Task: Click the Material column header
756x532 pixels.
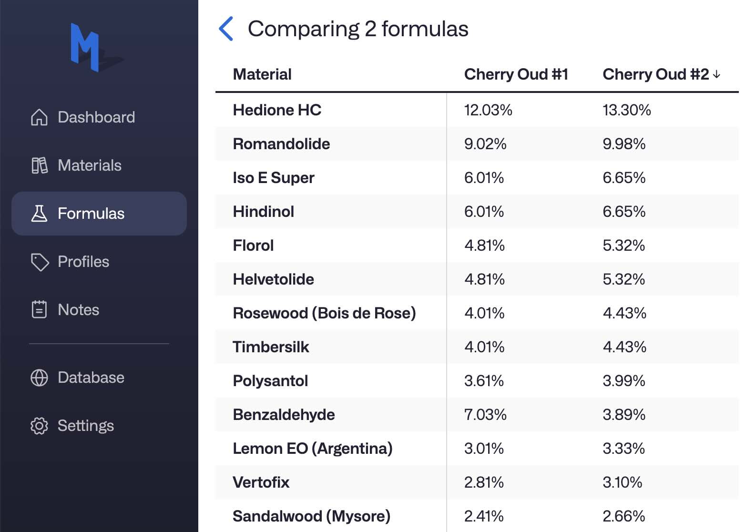Action: click(262, 74)
